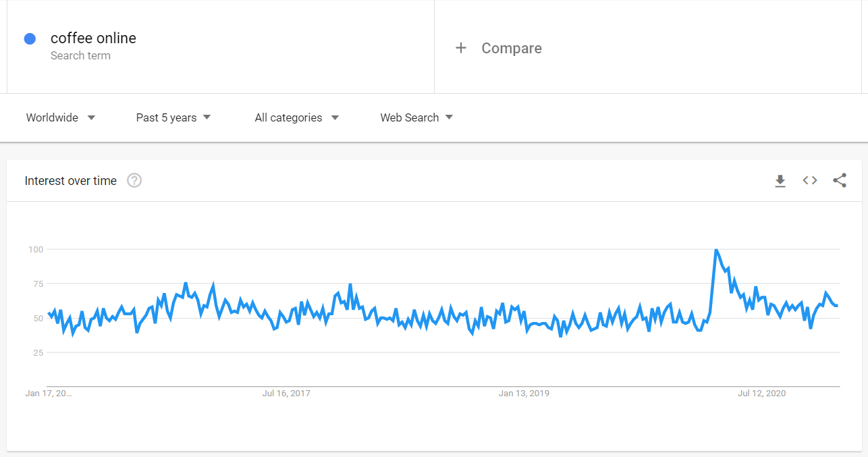The width and height of the screenshot is (868, 457).
Task: Open the embed code for the chart
Action: [809, 180]
